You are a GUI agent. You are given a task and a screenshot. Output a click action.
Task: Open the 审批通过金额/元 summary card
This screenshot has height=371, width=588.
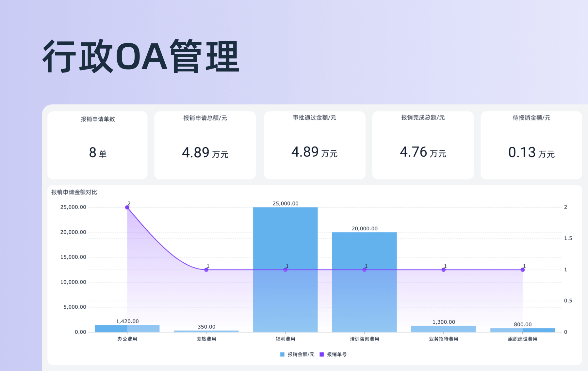(x=314, y=145)
